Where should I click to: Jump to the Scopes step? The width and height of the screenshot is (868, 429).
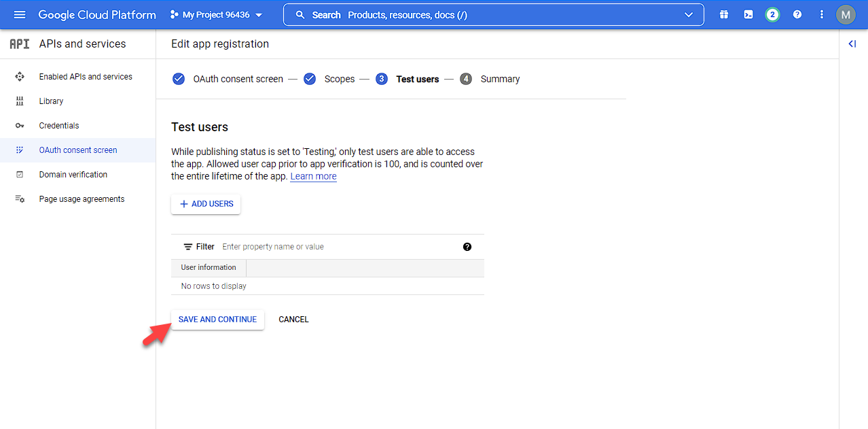click(x=339, y=79)
